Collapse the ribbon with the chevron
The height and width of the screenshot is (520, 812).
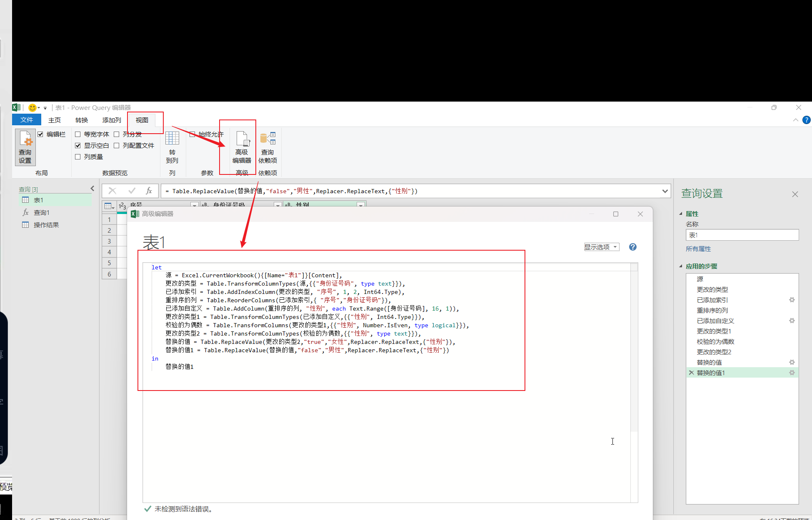pyautogui.click(x=796, y=120)
